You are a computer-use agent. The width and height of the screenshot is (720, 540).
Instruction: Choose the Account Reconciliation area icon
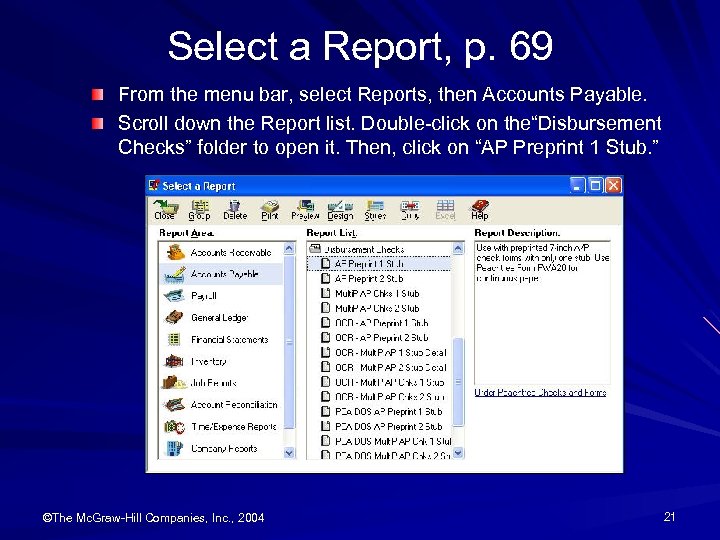(174, 405)
